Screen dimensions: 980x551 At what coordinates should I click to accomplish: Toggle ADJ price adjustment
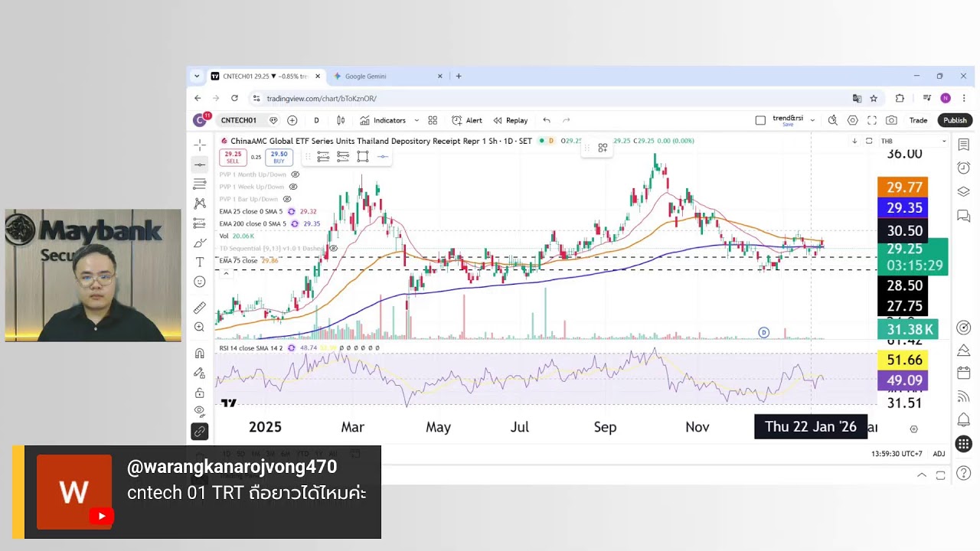coord(939,454)
